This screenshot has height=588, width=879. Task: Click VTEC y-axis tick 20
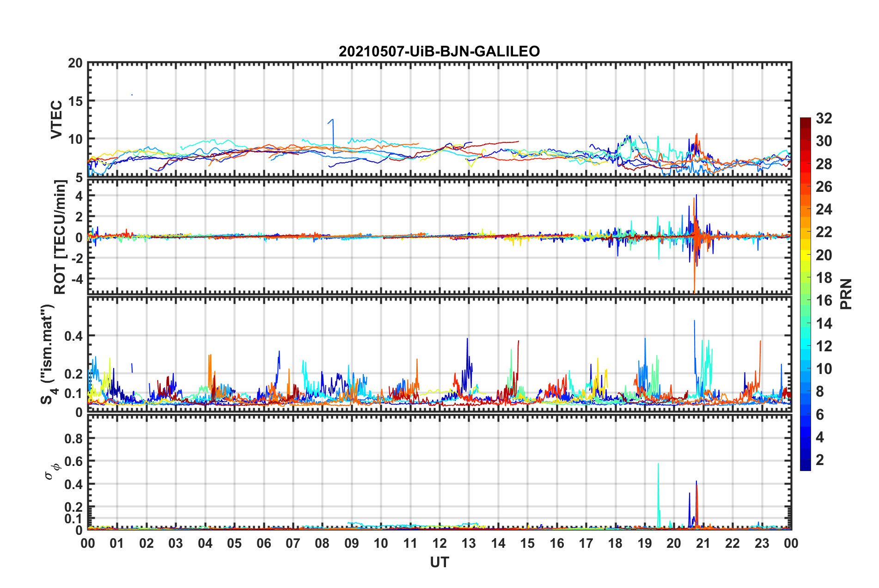tap(75, 63)
